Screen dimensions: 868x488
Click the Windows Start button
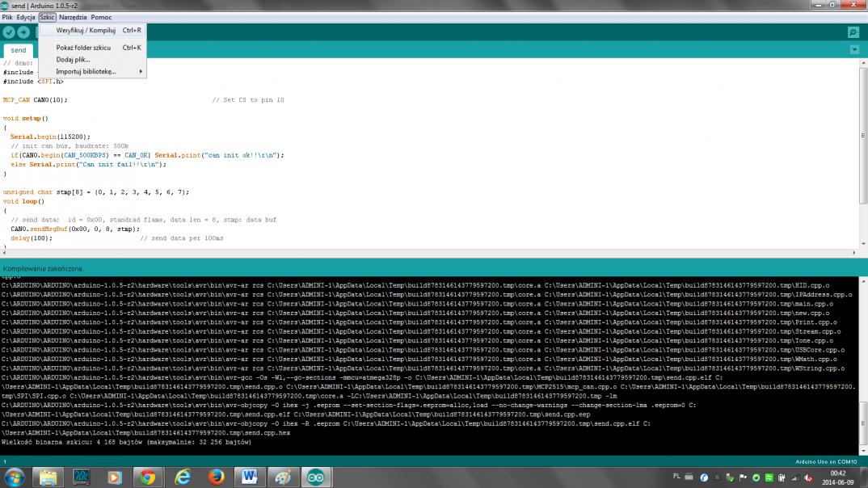point(15,477)
